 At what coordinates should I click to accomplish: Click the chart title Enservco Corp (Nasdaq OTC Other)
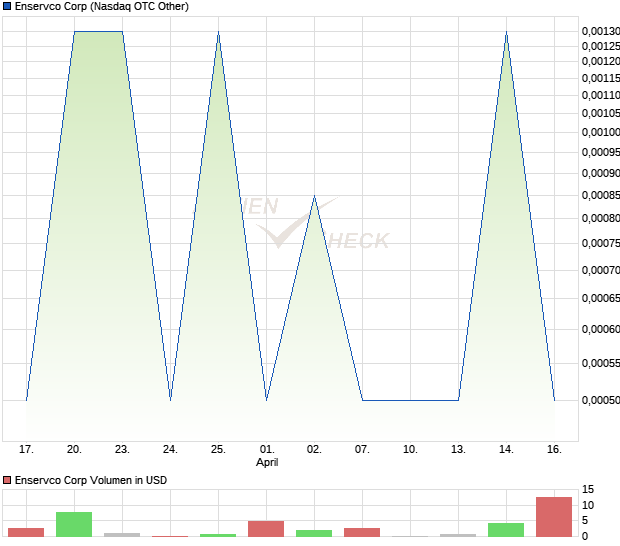[x=102, y=6]
